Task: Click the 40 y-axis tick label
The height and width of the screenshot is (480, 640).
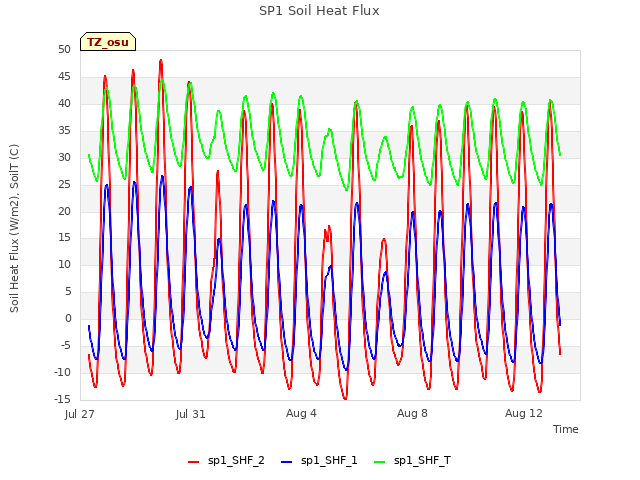Action: pyautogui.click(x=64, y=103)
